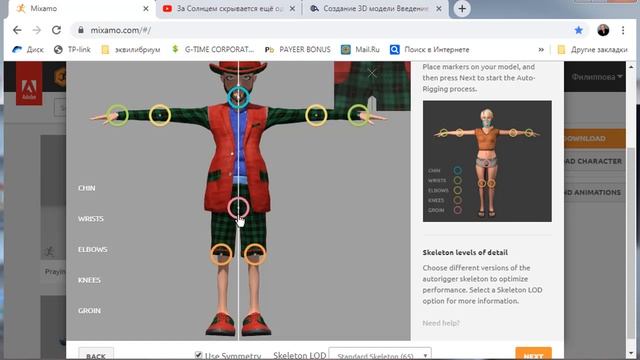Viewport: 640px width, 360px height.
Task: Select the left-side green wrist marker
Action: point(118,115)
